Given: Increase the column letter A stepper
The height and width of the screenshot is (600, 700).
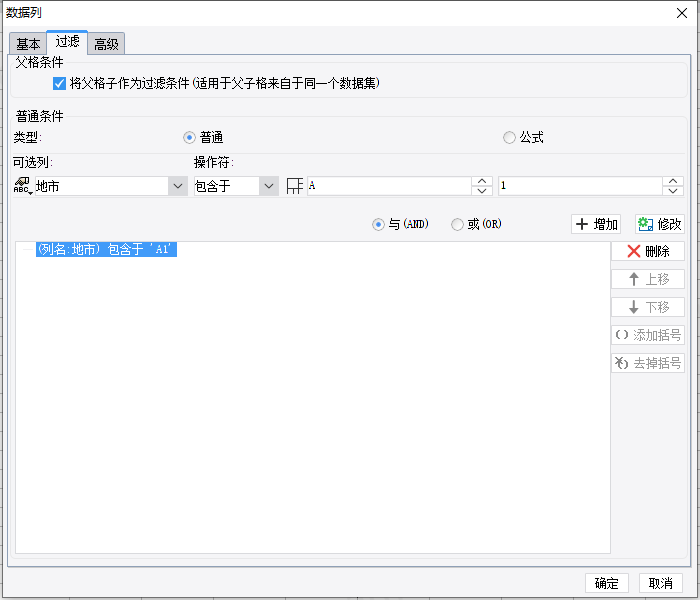Looking at the screenshot, I should point(482,181).
